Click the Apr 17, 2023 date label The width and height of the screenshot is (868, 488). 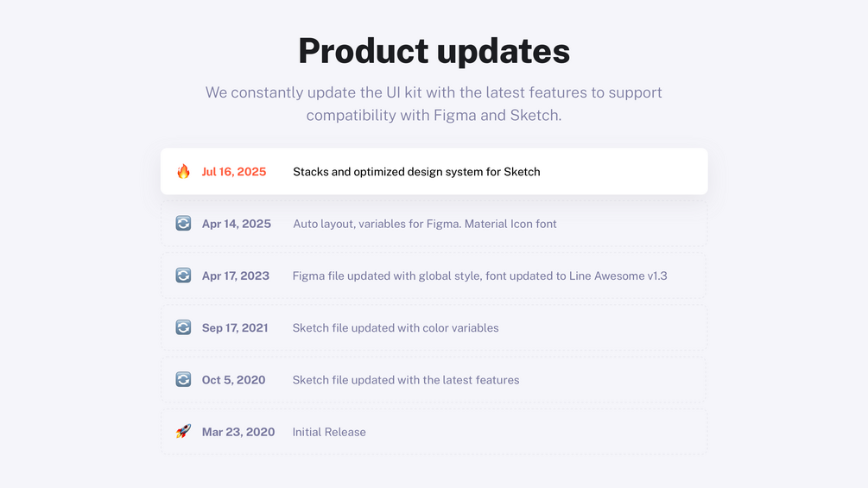click(236, 276)
